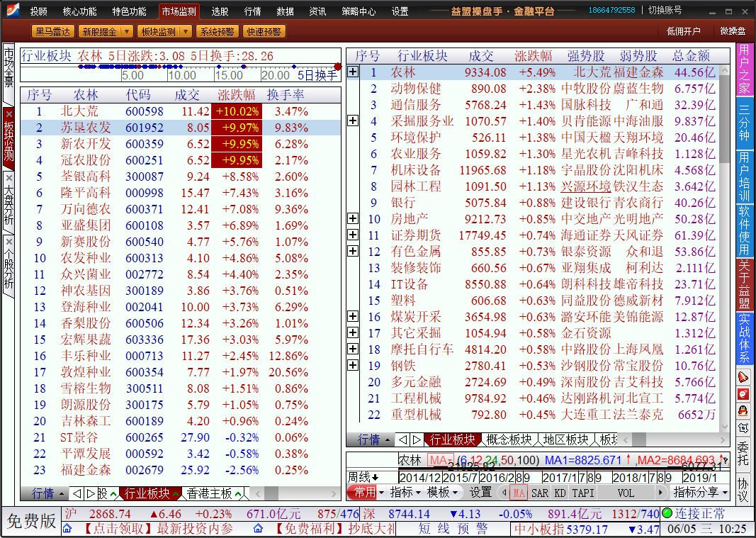Click the green connection status indicator
756x538 pixels.
click(x=667, y=514)
